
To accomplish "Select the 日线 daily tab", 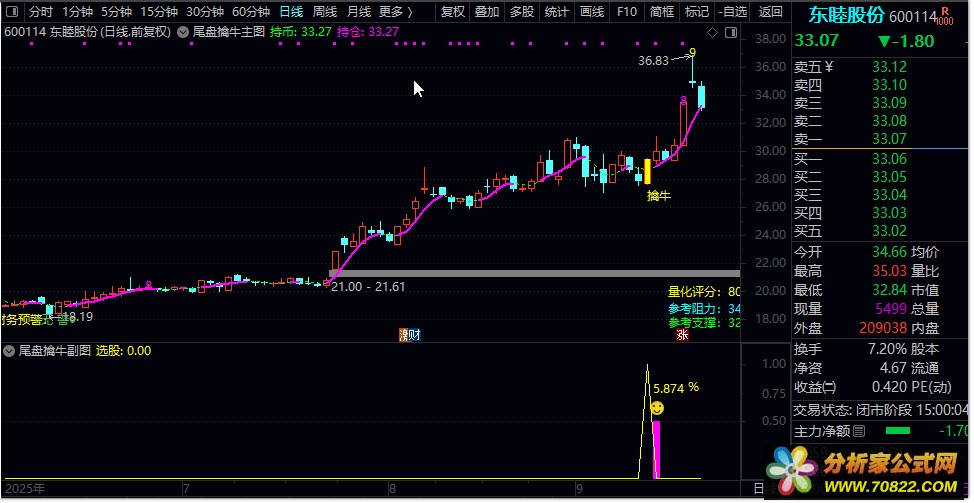I will [x=291, y=11].
